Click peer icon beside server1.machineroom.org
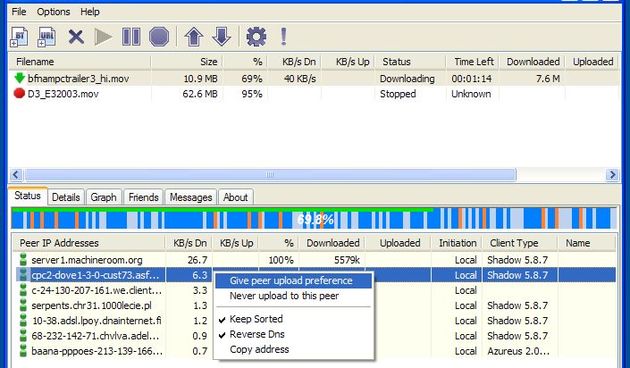This screenshot has height=368, width=630. pos(23,260)
